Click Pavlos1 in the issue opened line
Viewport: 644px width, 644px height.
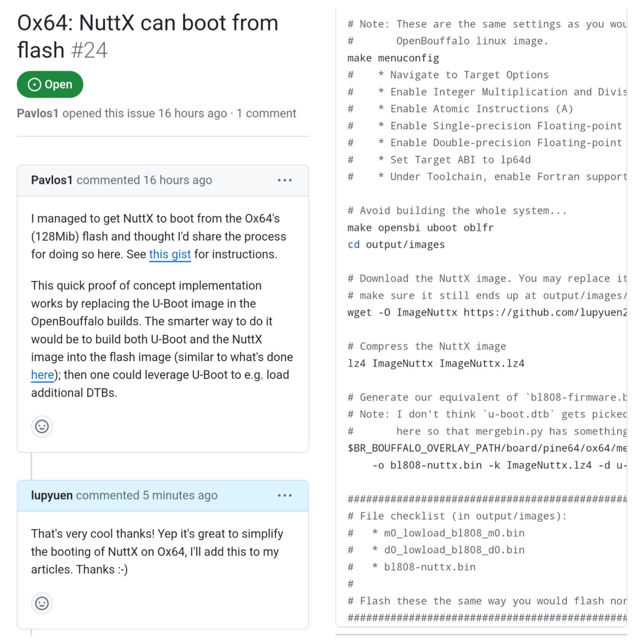[38, 113]
